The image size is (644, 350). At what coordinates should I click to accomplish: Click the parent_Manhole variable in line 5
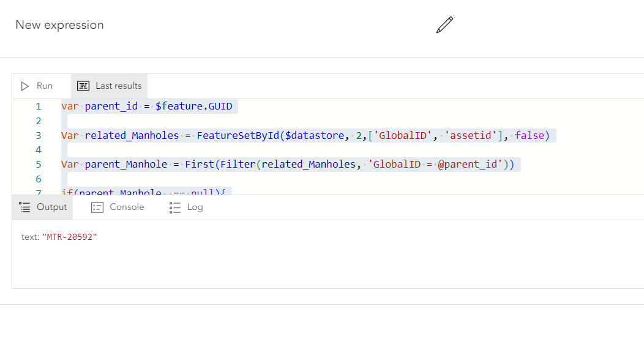[x=126, y=165]
